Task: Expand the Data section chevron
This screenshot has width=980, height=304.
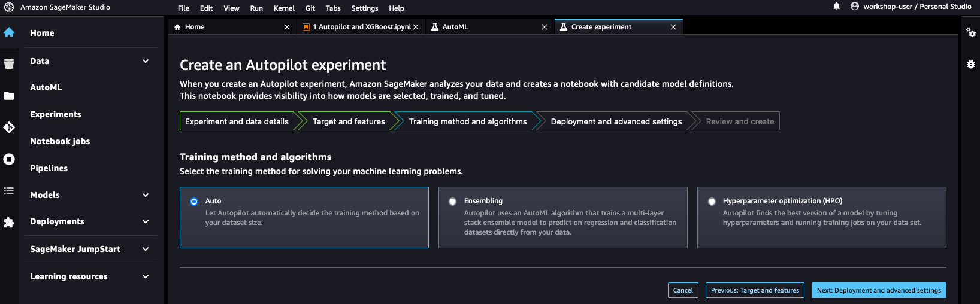Action: click(x=146, y=61)
